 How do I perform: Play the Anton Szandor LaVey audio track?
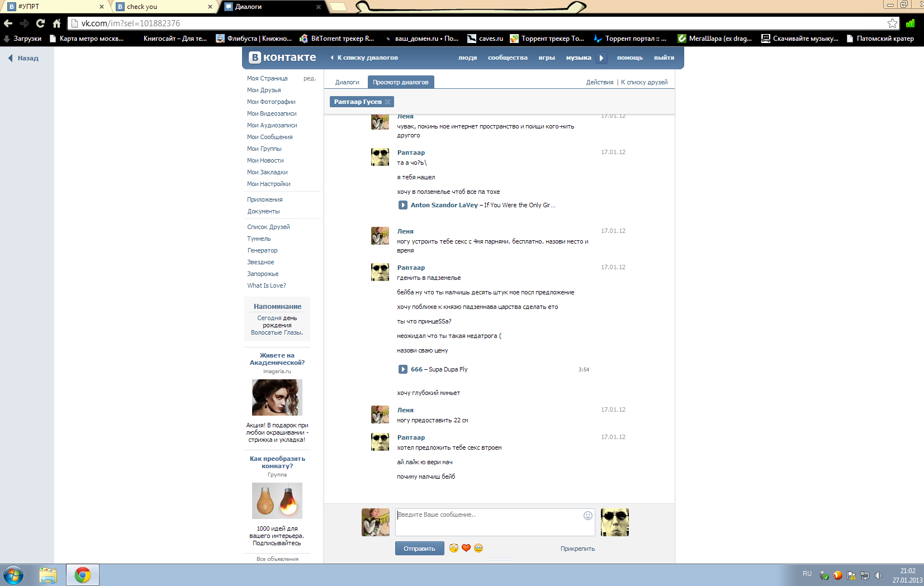[x=402, y=205]
